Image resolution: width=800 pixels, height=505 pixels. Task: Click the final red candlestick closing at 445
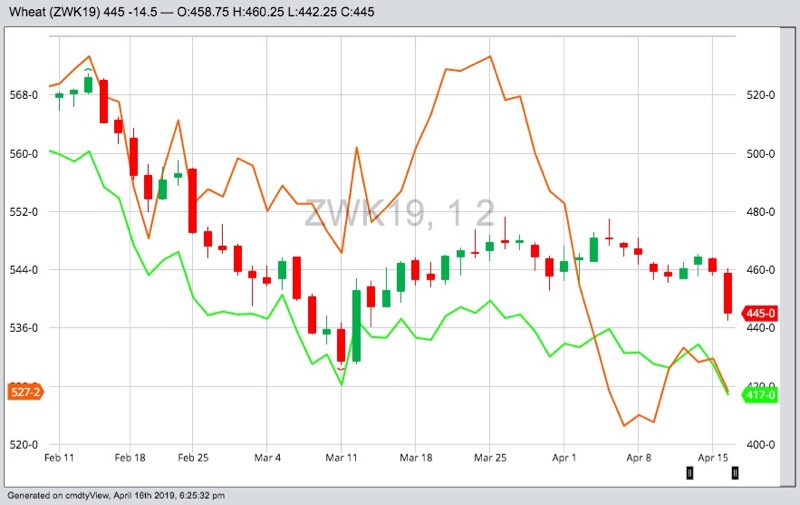(x=728, y=293)
